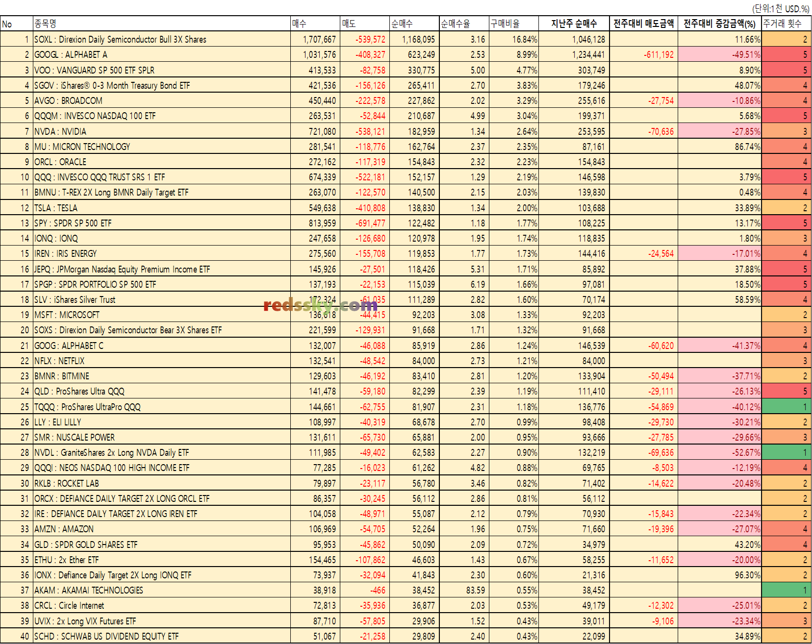Screen dimensions: 812x644
Task: Select the VOO : VANGUARD SP 500 ETF cell
Action: click(x=162, y=70)
